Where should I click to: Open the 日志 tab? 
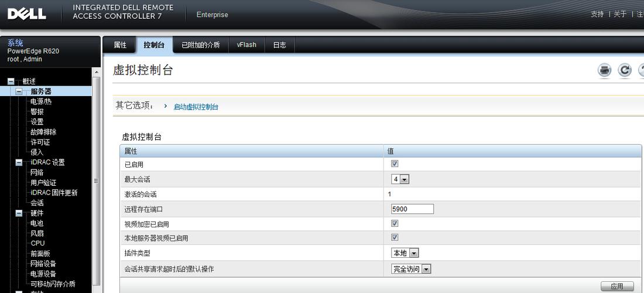coord(279,45)
